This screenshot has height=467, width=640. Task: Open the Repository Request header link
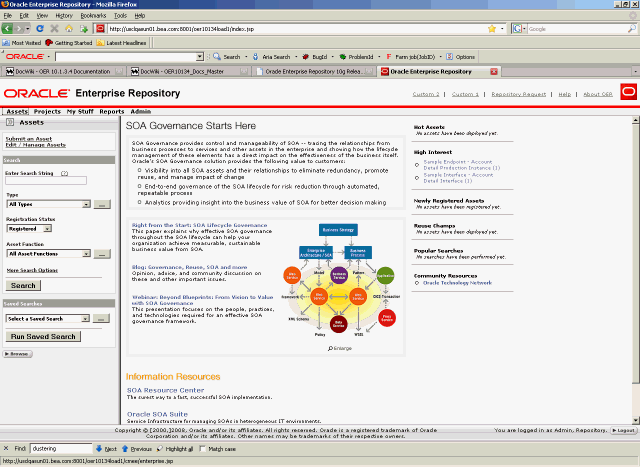point(518,94)
